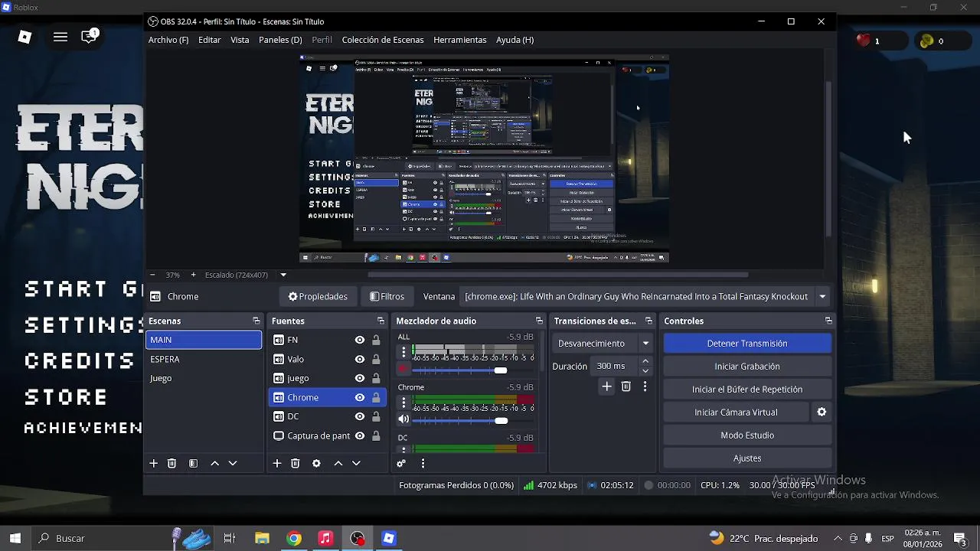
Task: Open Editar menu
Action: pyautogui.click(x=209, y=40)
